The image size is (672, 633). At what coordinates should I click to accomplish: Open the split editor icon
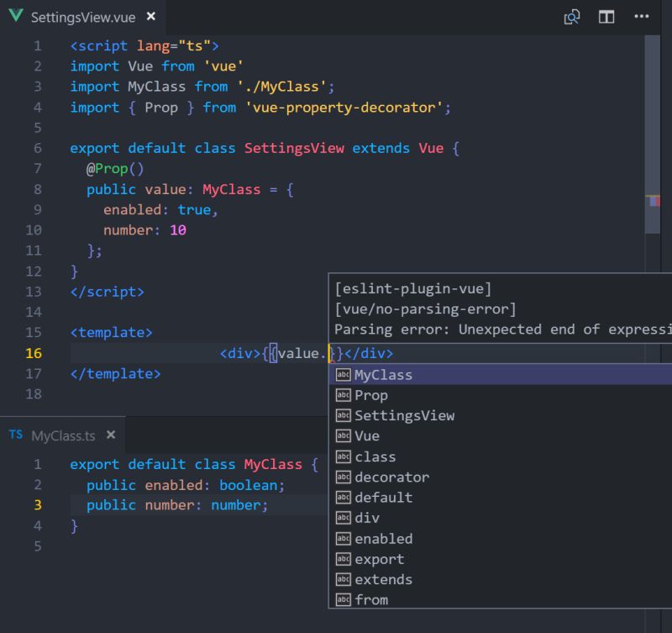pos(606,17)
